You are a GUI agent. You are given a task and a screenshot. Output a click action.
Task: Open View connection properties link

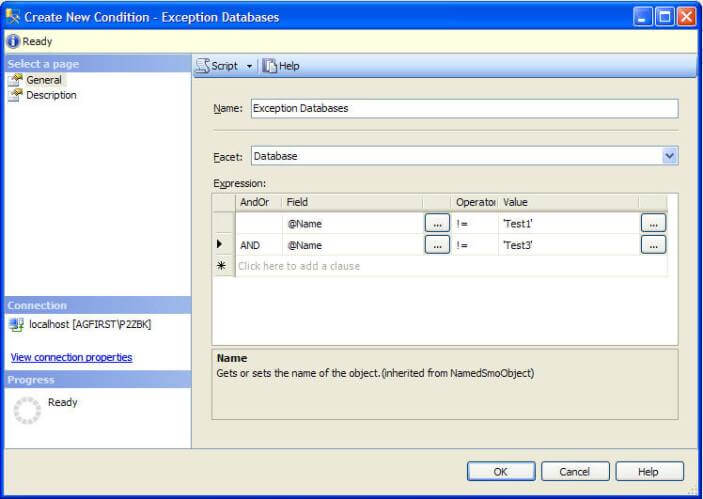click(x=71, y=357)
